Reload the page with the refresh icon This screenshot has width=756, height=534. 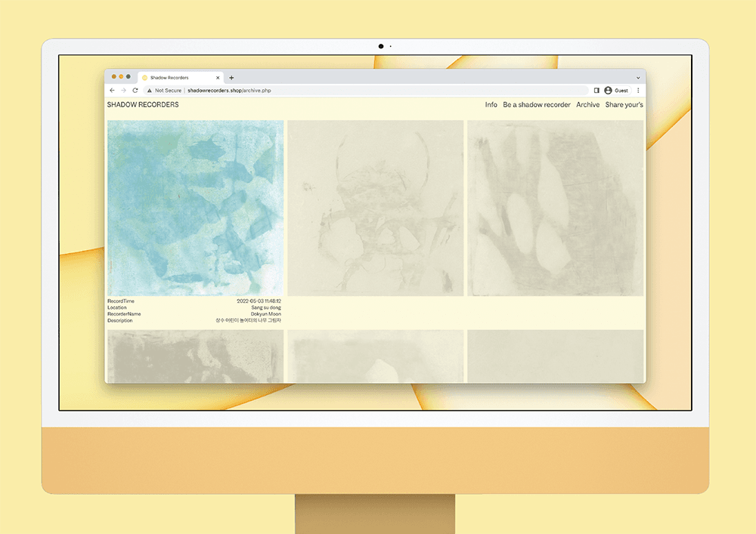(135, 91)
